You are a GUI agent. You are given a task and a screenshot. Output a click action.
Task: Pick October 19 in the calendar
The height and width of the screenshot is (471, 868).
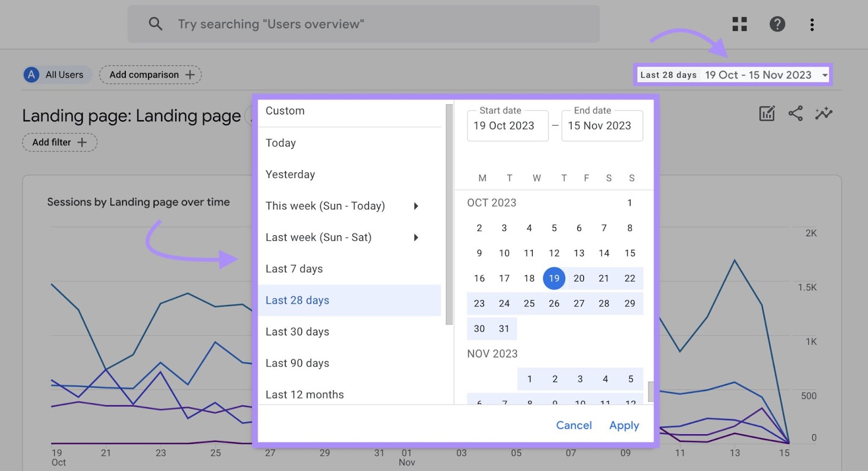(x=554, y=279)
